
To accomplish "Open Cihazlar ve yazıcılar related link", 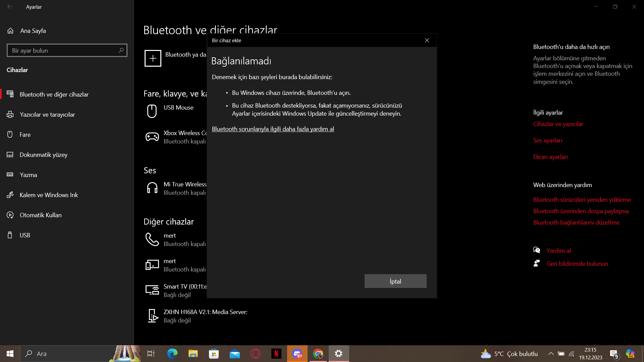I will click(558, 124).
